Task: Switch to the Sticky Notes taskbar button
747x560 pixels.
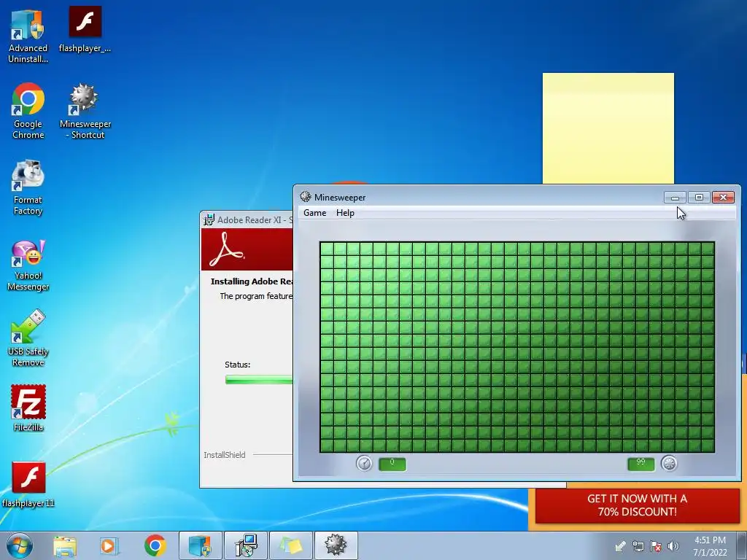Action: 291,545
